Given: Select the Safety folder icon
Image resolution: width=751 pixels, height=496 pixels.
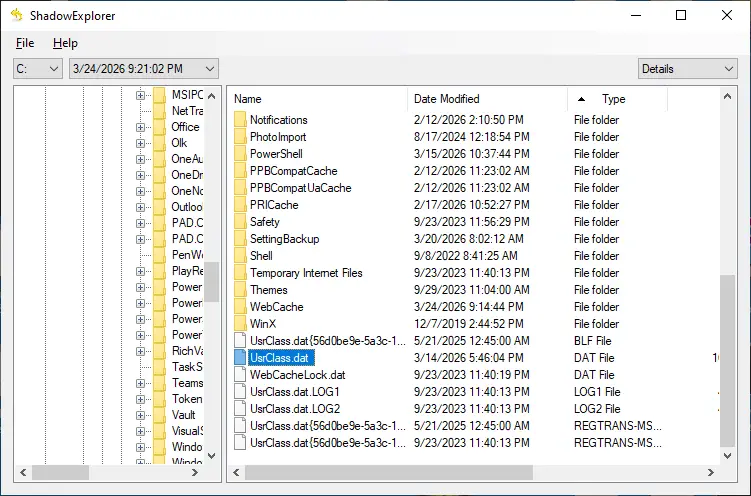Looking at the screenshot, I should click(x=240, y=222).
